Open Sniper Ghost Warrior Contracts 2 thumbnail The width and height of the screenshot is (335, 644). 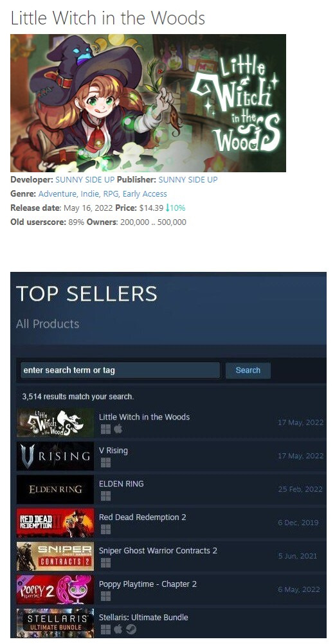point(55,556)
